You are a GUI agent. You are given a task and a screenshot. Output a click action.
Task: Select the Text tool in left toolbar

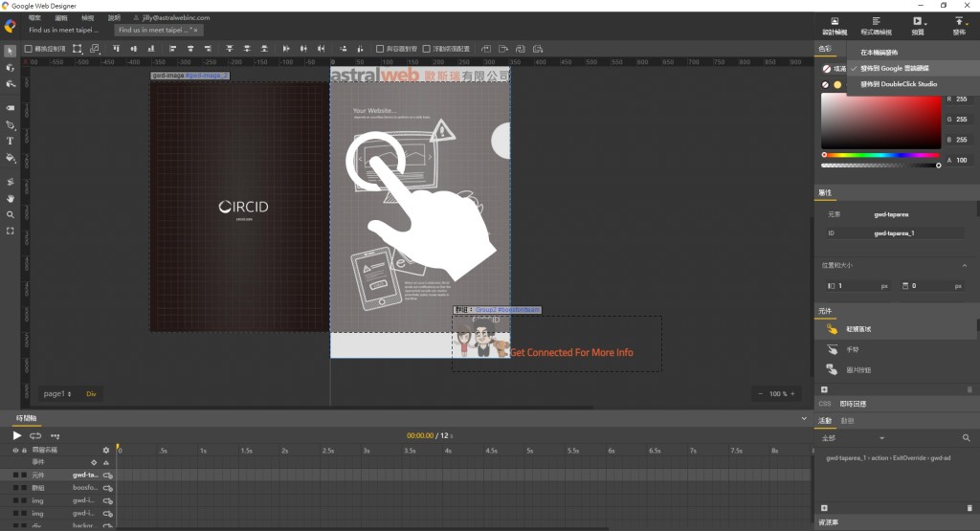[x=11, y=141]
